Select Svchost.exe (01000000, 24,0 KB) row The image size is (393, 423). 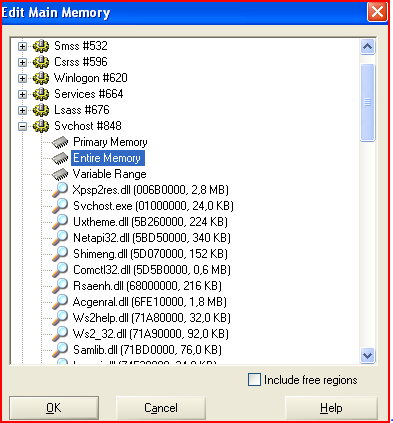pos(153,206)
